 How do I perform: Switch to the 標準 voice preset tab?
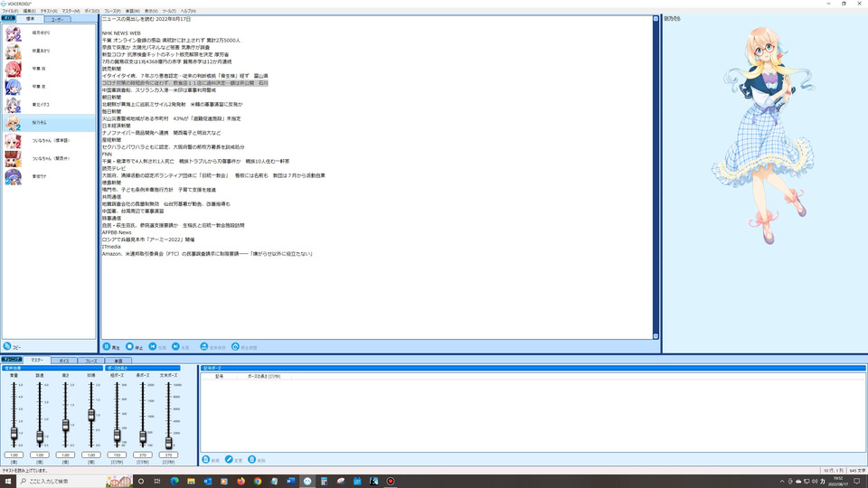pos(31,19)
